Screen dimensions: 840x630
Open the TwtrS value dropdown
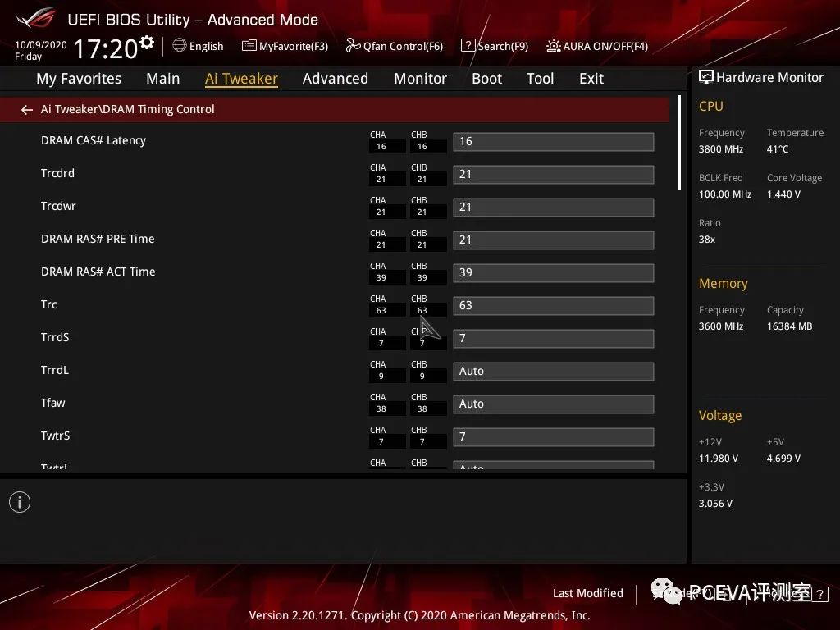pyautogui.click(x=553, y=436)
